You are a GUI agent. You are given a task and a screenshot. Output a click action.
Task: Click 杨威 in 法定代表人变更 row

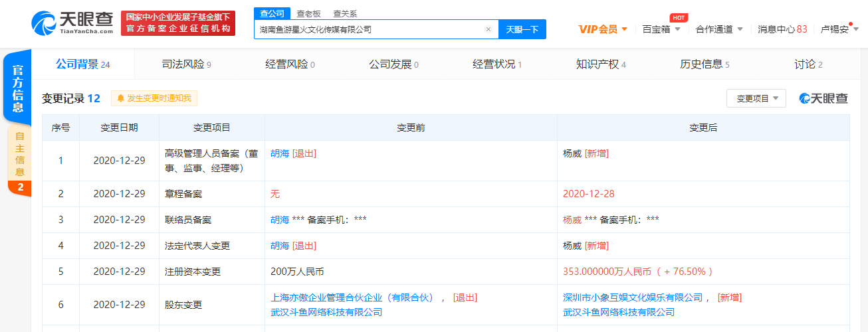(x=572, y=246)
